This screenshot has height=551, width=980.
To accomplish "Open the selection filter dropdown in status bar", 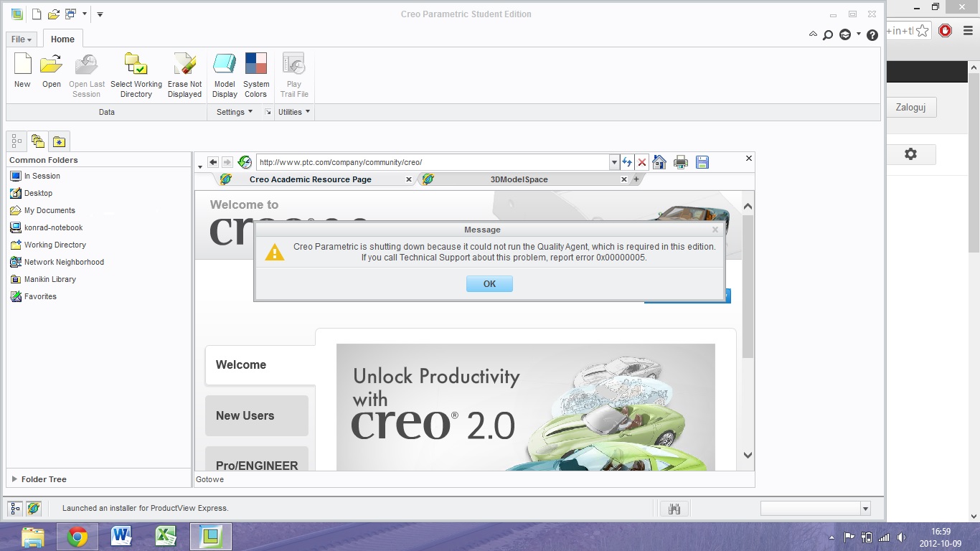I will coord(865,509).
